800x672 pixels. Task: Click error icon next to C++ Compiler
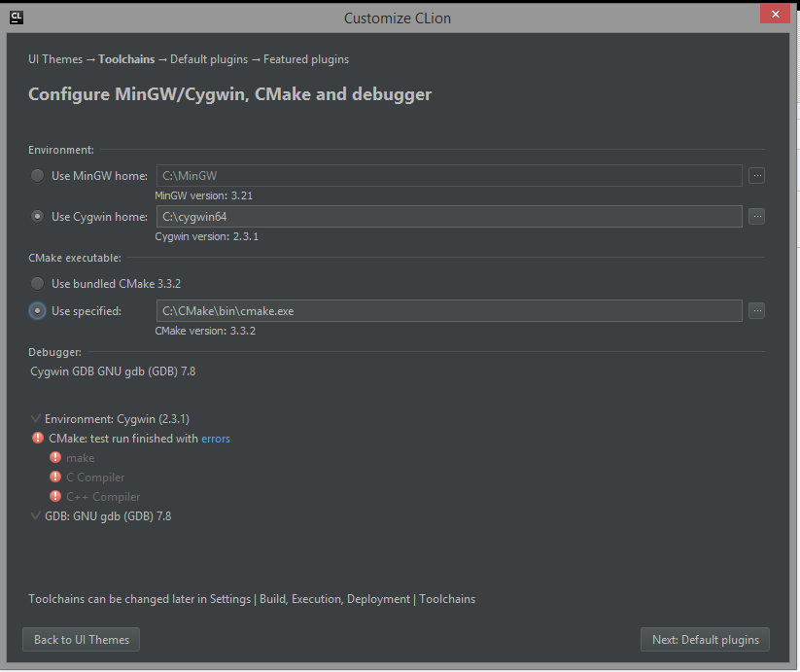point(55,497)
